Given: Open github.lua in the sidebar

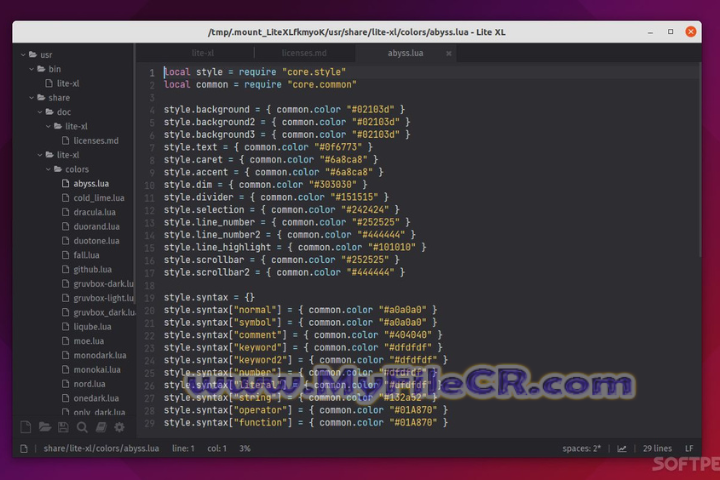Looking at the screenshot, I should tap(93, 269).
